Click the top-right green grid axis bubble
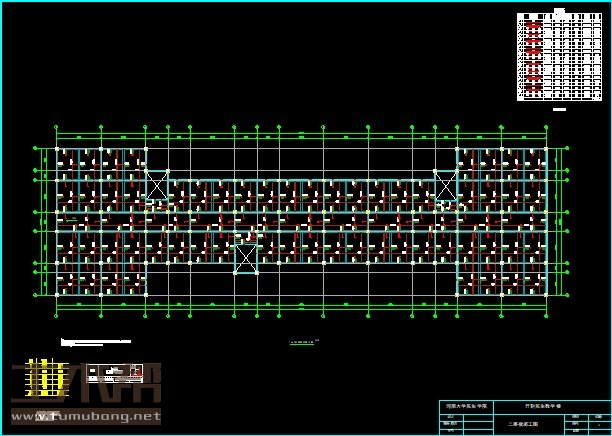612x436 pixels. pyautogui.click(x=546, y=127)
